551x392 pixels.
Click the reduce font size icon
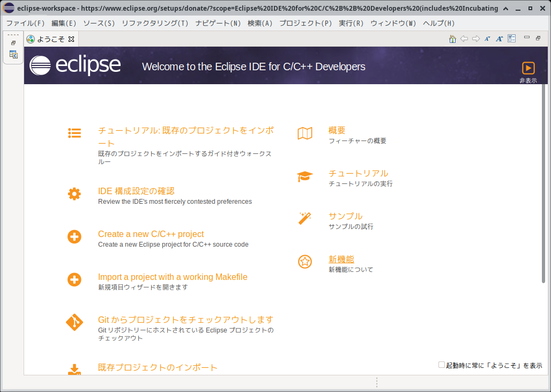tap(487, 39)
